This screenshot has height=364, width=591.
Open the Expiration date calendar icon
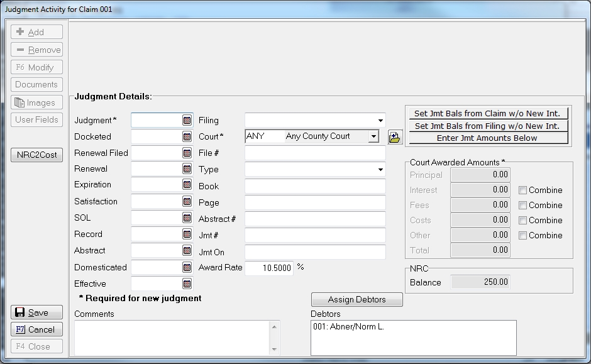tap(187, 185)
